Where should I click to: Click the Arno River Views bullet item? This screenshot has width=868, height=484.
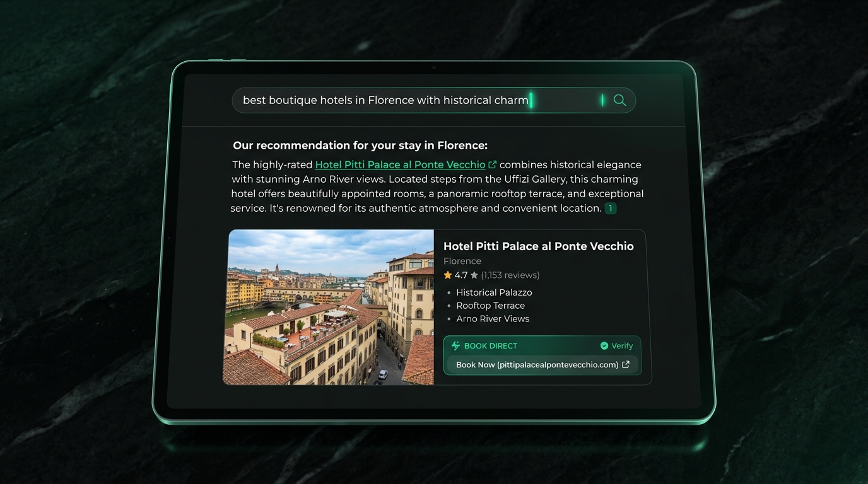point(493,319)
